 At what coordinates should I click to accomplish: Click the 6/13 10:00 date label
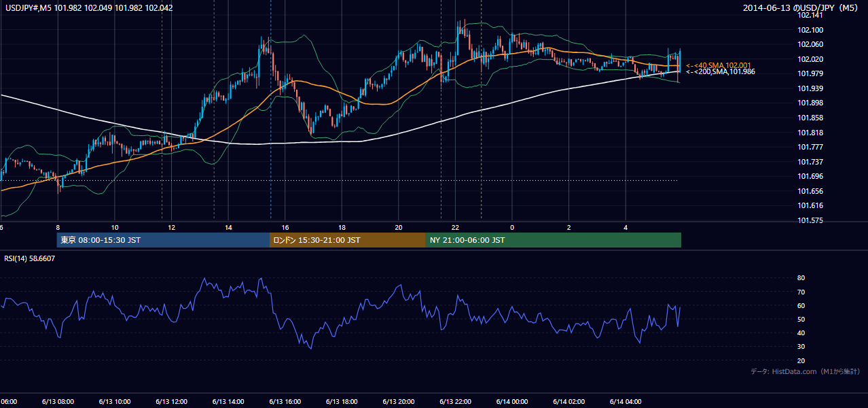coord(115,401)
